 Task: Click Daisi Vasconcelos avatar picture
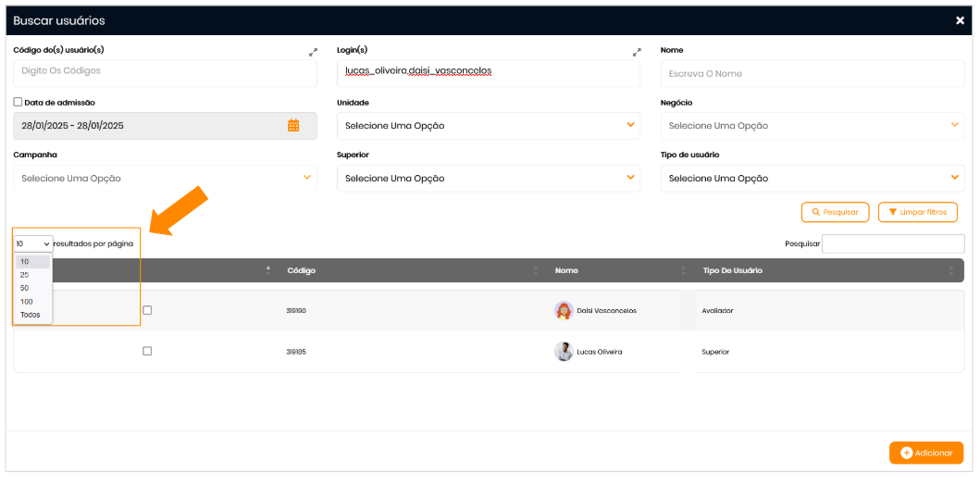pyautogui.click(x=564, y=311)
